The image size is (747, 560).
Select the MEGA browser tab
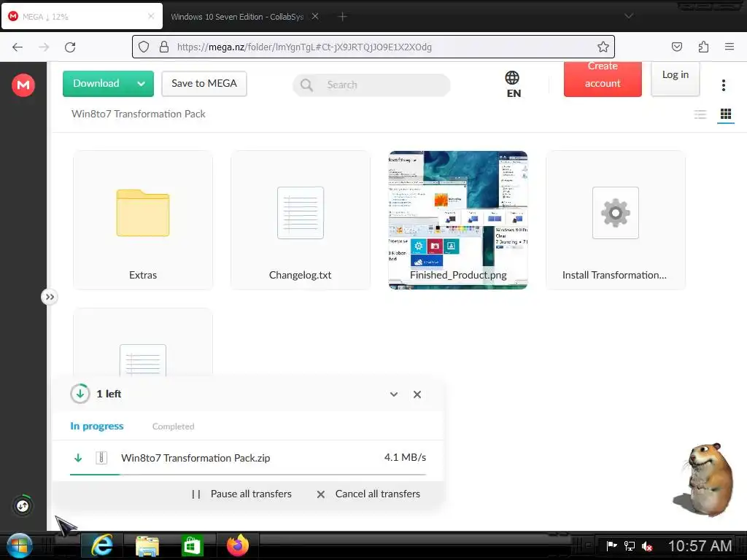tap(82, 16)
